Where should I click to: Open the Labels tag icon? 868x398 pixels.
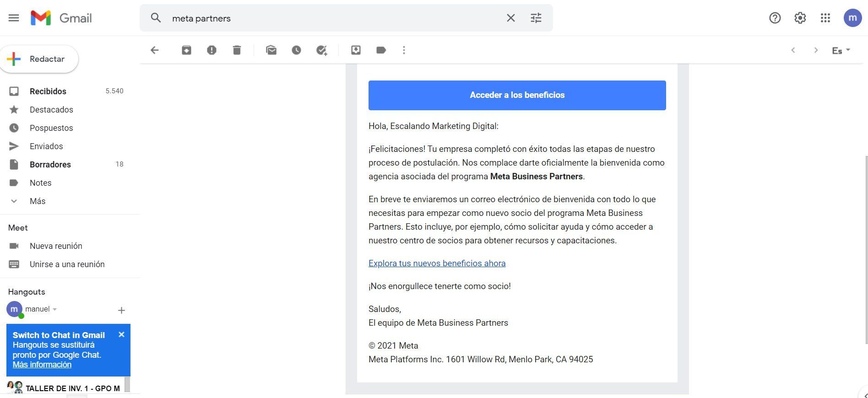click(x=381, y=50)
